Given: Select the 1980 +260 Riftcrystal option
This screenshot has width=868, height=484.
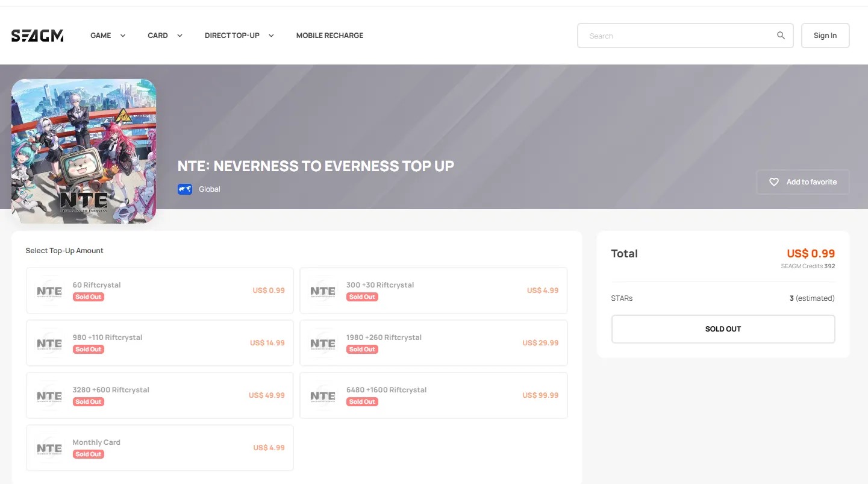Looking at the screenshot, I should coord(434,343).
